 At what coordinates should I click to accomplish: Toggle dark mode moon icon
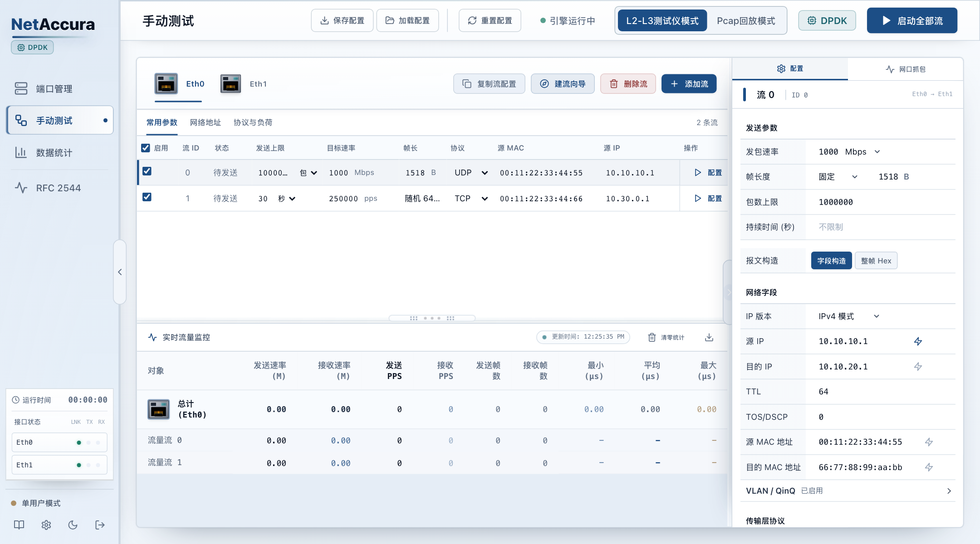point(73,525)
